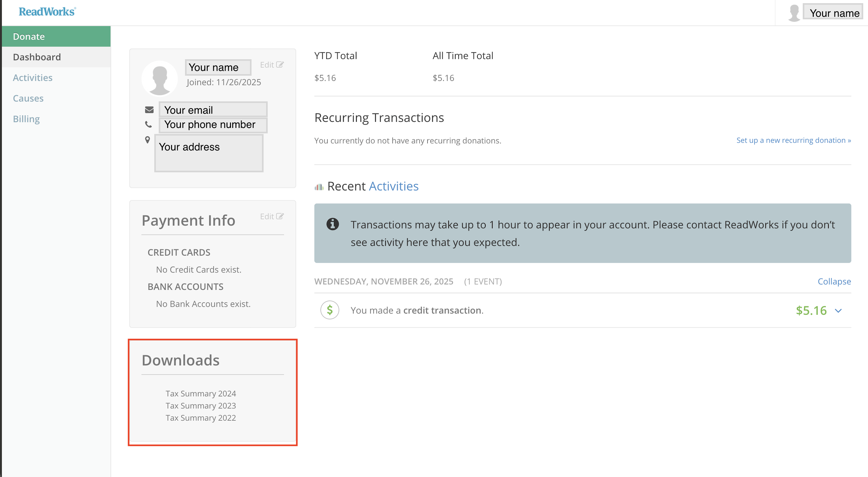Screen dimensions: 868x477
Task: Edit the profile card details
Action: [271, 65]
